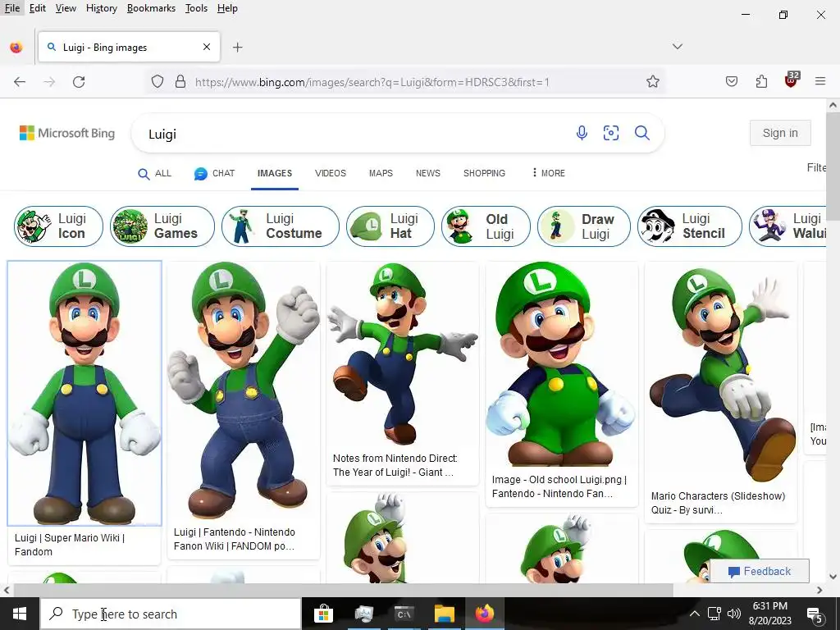Open the Old school Luigi.png image
The height and width of the screenshot is (630, 840).
tap(562, 365)
